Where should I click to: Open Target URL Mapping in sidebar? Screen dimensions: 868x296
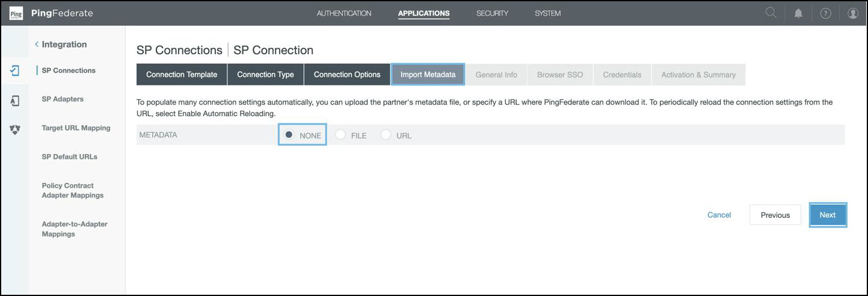(x=76, y=128)
